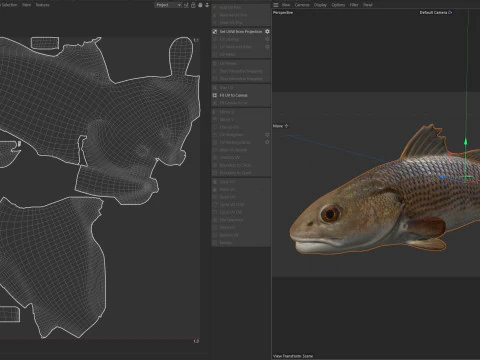The height and width of the screenshot is (360, 480).
Task: Click the last icon right of Project dropdown
Action: pyautogui.click(x=207, y=5)
